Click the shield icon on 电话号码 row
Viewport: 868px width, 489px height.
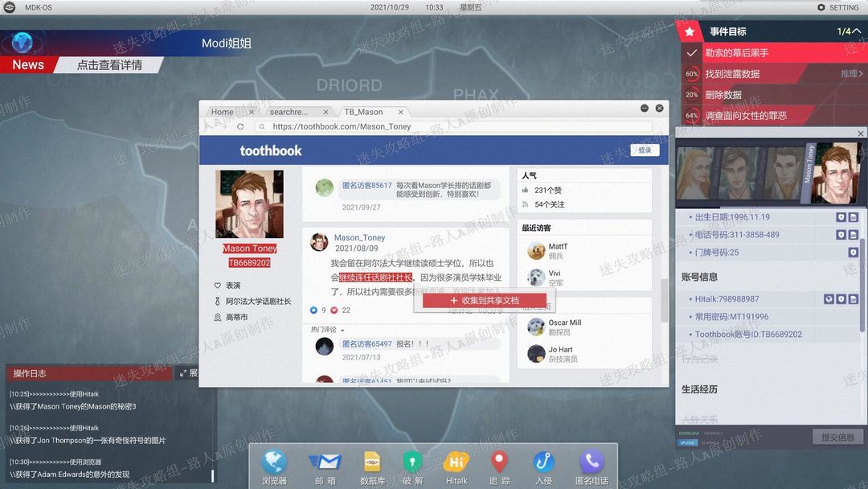(x=841, y=235)
